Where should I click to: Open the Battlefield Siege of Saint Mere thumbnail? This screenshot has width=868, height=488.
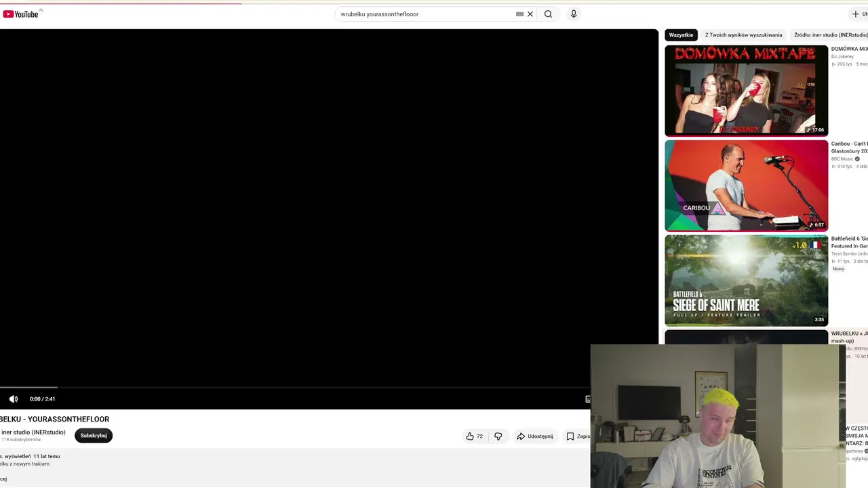coord(746,281)
